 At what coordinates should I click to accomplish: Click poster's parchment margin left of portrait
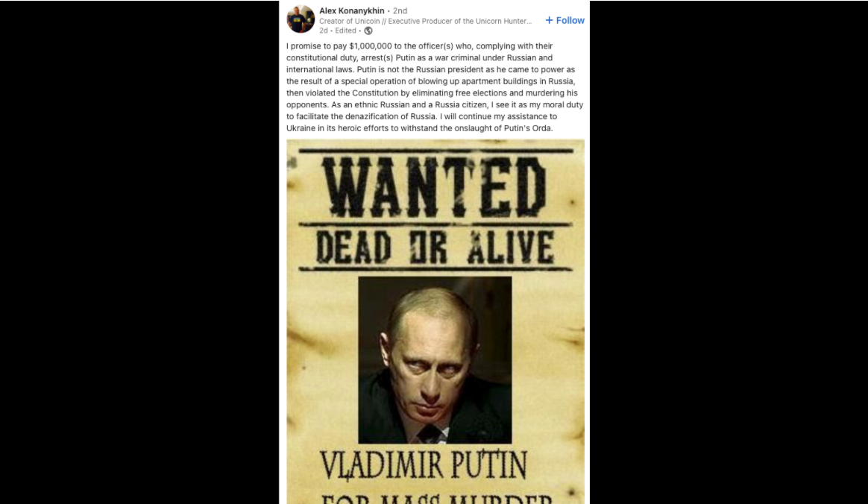(x=323, y=359)
